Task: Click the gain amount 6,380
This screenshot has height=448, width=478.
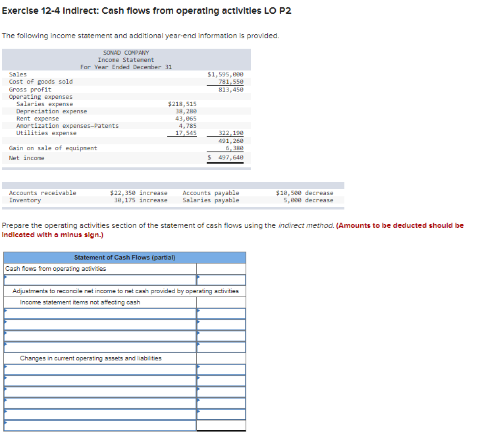Action: coord(234,148)
